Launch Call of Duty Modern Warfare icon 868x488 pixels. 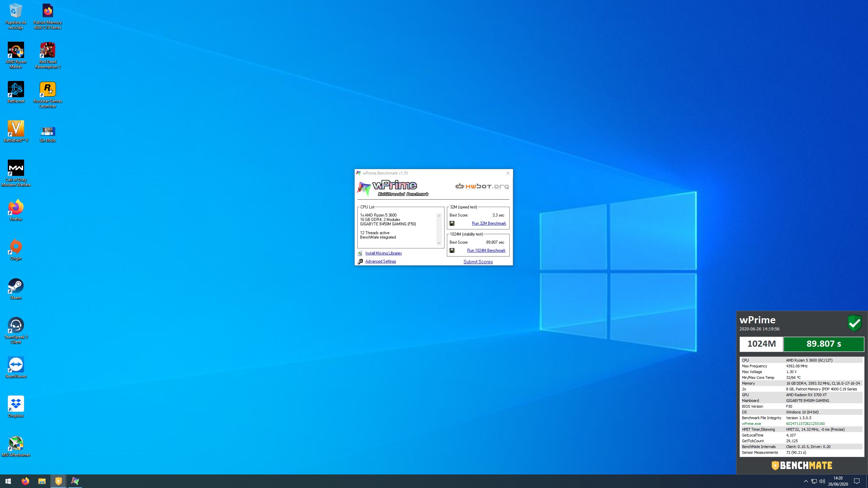(x=16, y=174)
